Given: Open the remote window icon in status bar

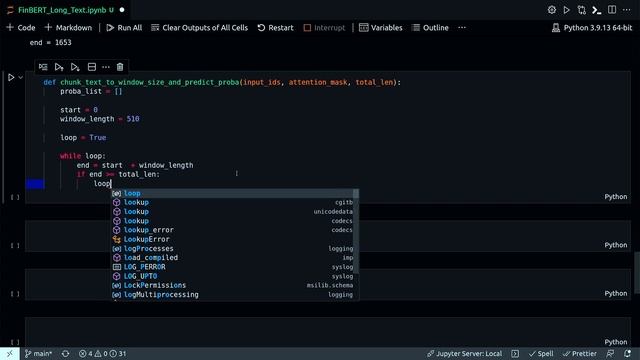Looking at the screenshot, I should [x=9, y=353].
